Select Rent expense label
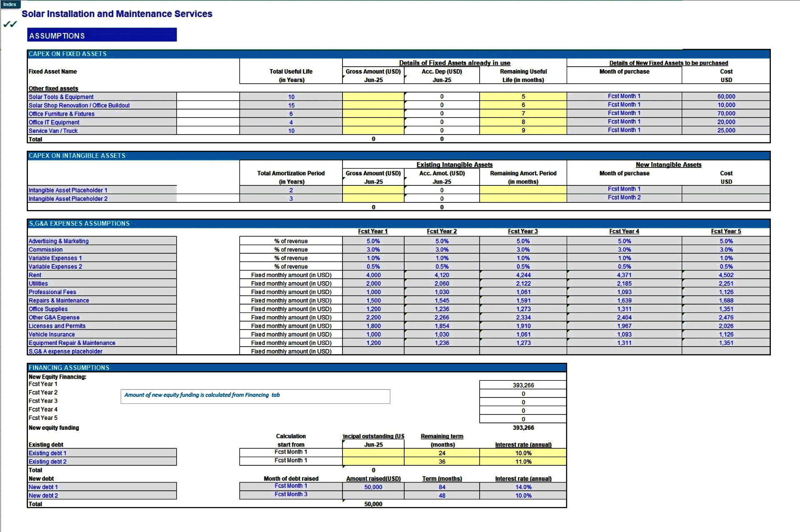Screen dimensions: 800x532 click(x=102, y=275)
